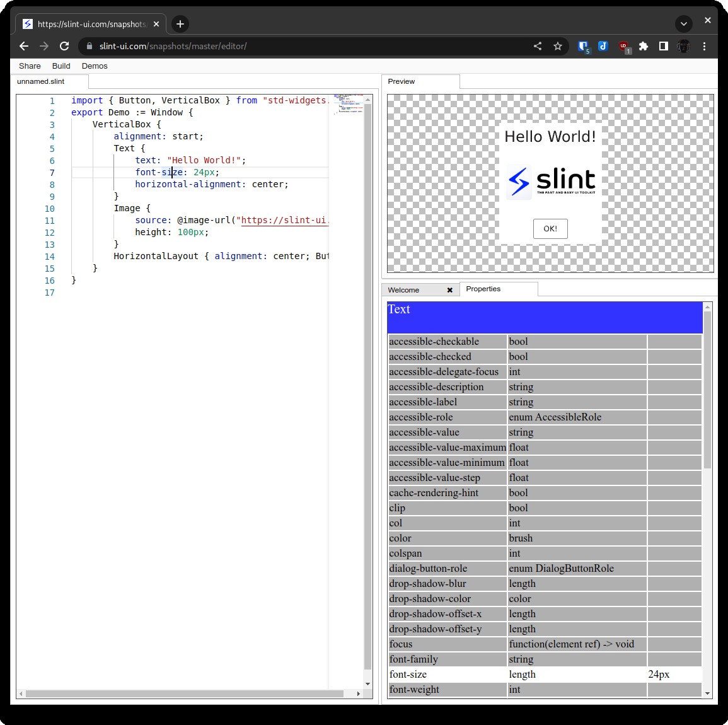This screenshot has width=728, height=725.
Task: Click the enum AccessibleRole type cell
Action: (577, 417)
